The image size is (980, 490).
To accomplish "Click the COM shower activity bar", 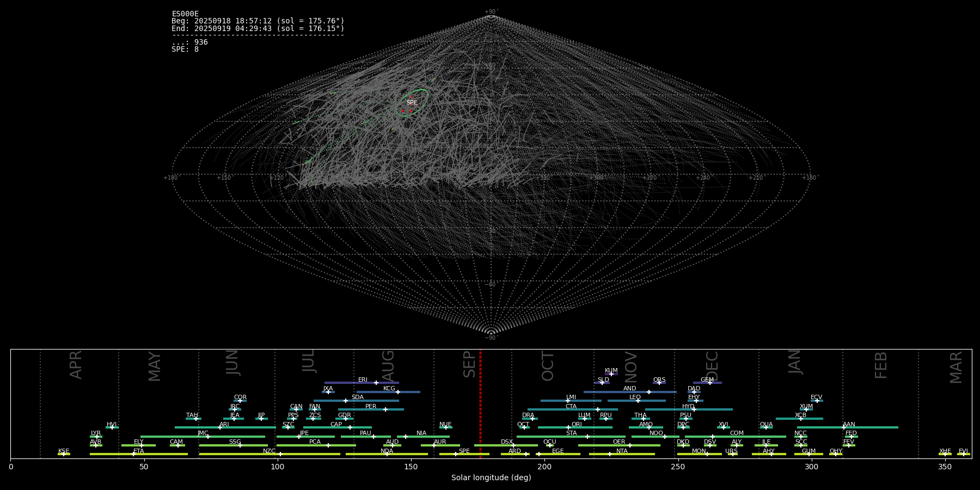I will click(x=736, y=437).
